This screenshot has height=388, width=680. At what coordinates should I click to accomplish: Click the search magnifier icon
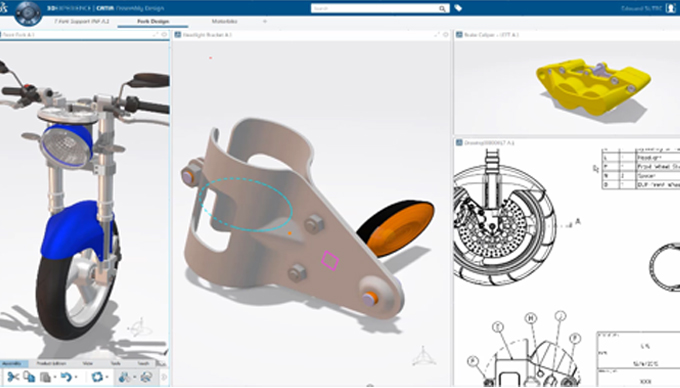(442, 8)
